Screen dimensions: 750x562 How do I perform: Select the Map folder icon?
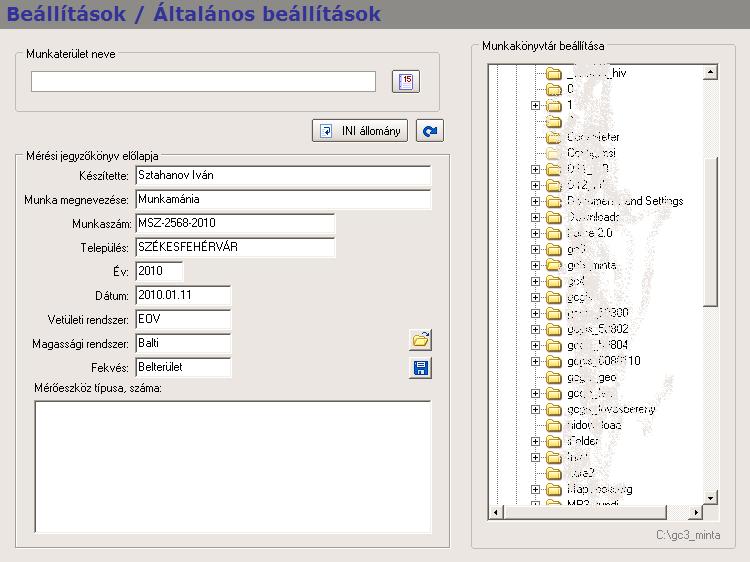(x=554, y=489)
